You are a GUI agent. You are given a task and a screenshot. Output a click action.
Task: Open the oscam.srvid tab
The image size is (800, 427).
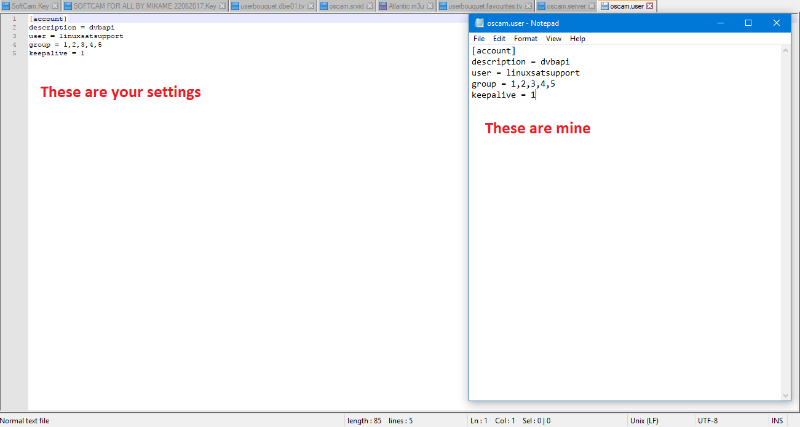pos(346,6)
